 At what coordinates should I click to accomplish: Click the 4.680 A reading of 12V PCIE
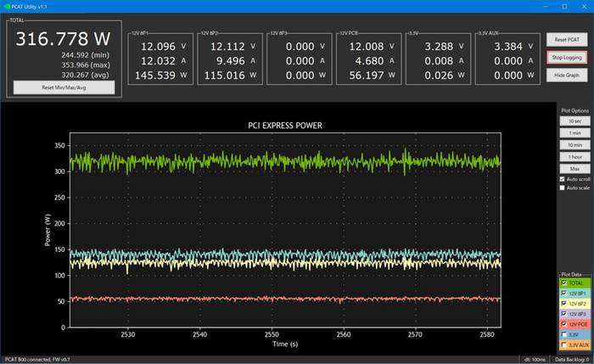pos(374,61)
